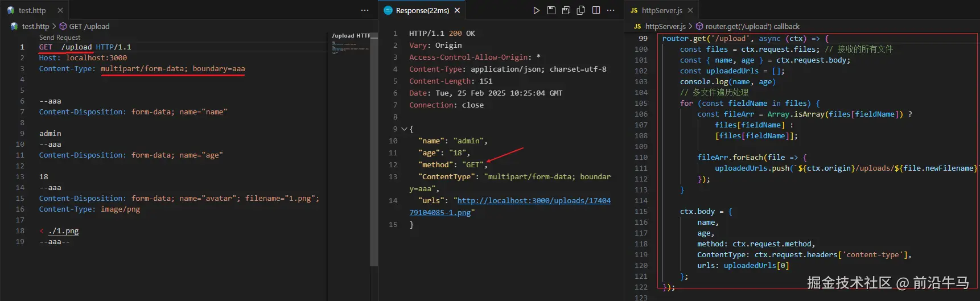Click rocket icon in test.http breadcrumb
This screenshot has width=980, height=301.
(15, 26)
